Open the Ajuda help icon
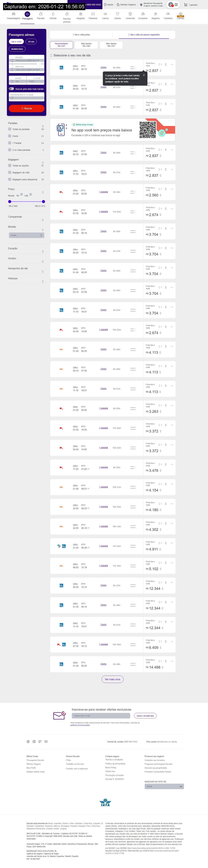Screen dimensions: 208x868 [x=105, y=5]
